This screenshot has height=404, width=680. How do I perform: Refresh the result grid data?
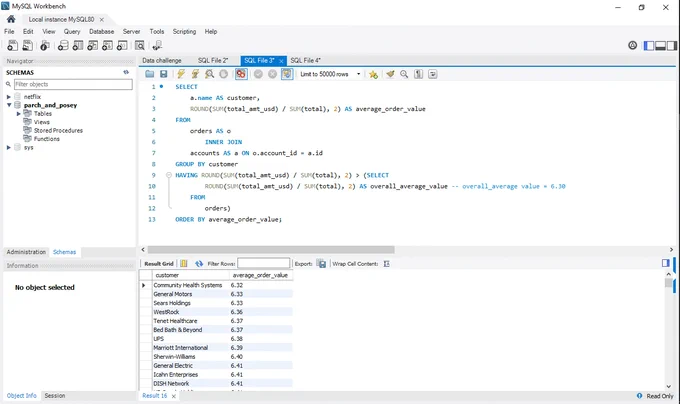[199, 264]
